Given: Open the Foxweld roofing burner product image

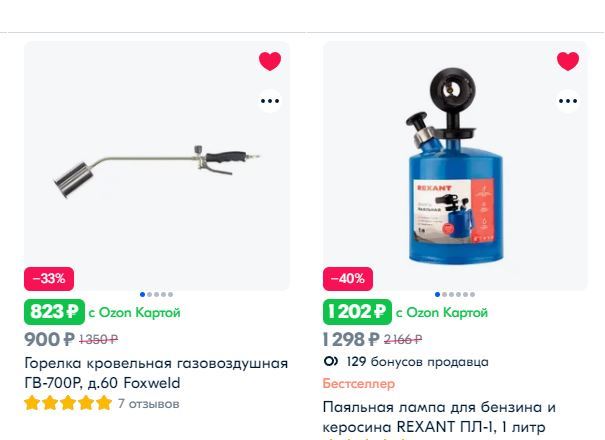Looking at the screenshot, I should click(157, 166).
